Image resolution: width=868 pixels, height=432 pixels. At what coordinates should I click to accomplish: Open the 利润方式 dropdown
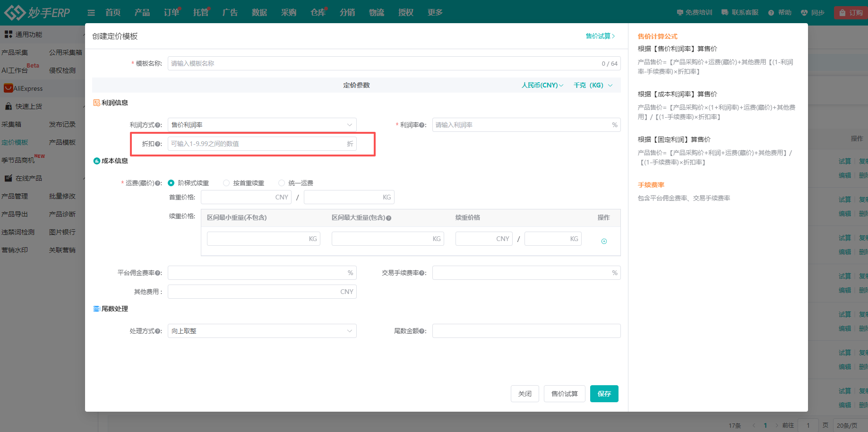[x=262, y=125]
